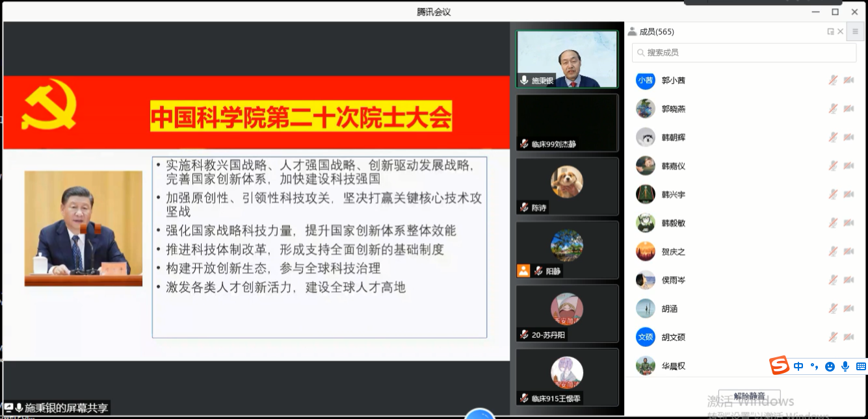This screenshot has width=868, height=419.
Task: Select member name 韩朝辉
Action: pyautogui.click(x=674, y=138)
